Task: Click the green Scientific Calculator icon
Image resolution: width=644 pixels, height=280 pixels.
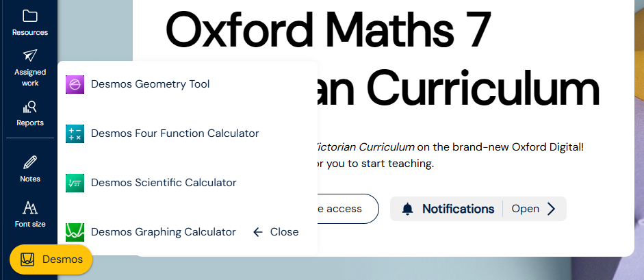Action: 75,183
